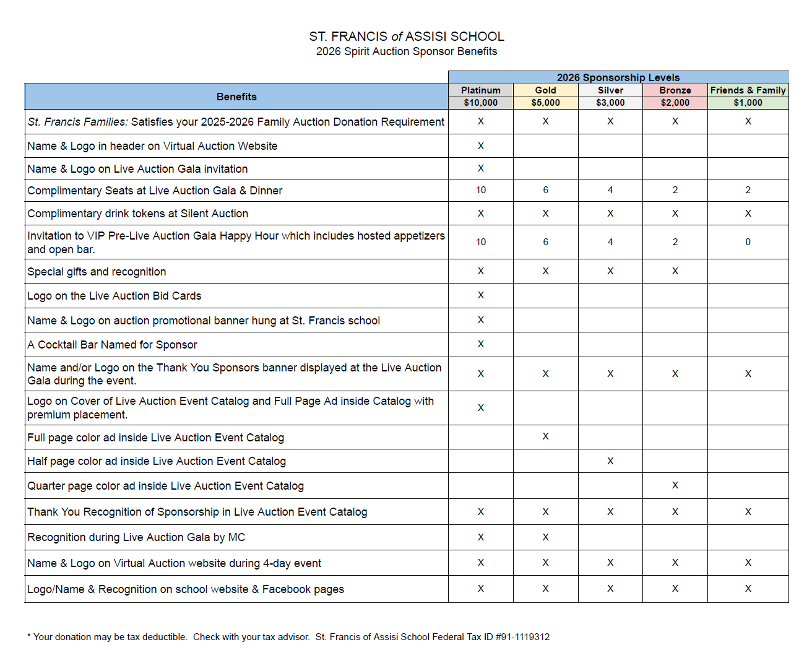This screenshot has width=812, height=650.
Task: Select the $1,000 price cell
Action: coord(748,103)
